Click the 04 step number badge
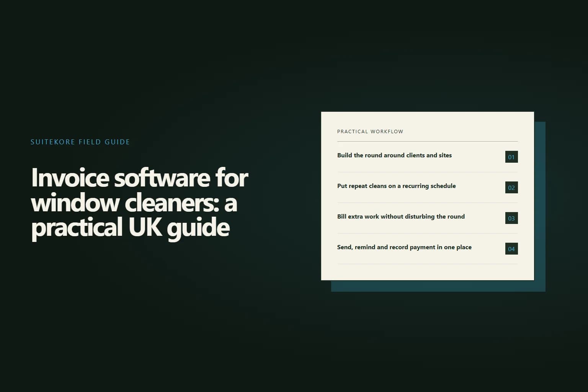 tap(511, 249)
